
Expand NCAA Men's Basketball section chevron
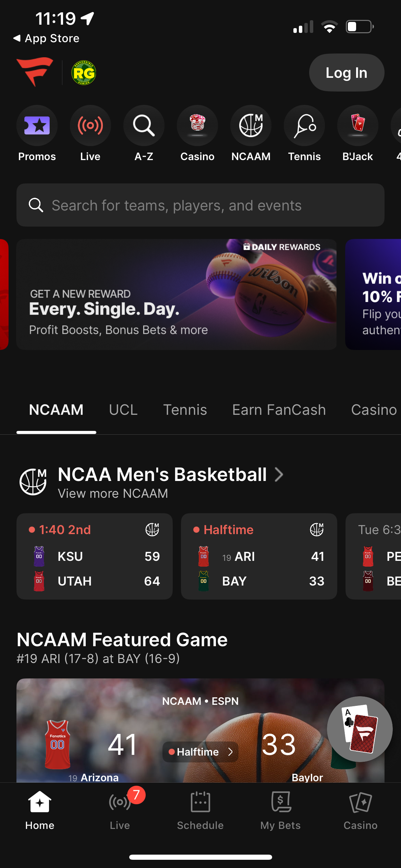point(279,475)
